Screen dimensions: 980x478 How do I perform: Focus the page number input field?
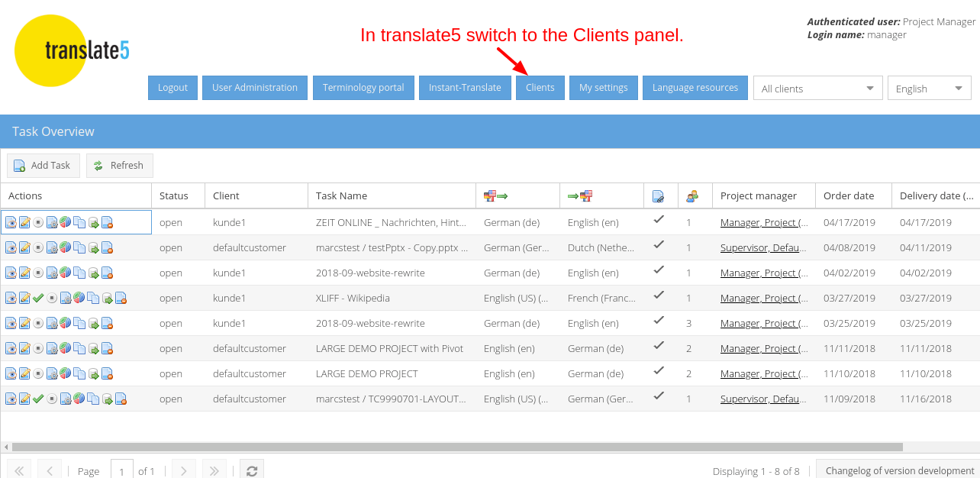coord(122,471)
